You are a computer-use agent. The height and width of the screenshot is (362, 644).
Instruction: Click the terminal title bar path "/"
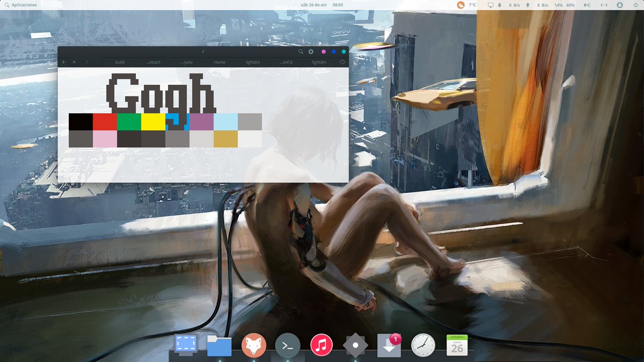click(x=203, y=51)
